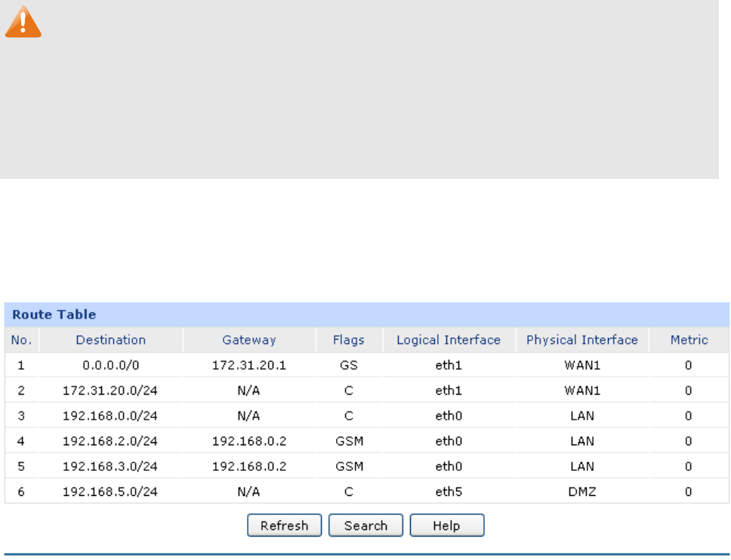
Task: Click the No. column header
Action: click(21, 340)
